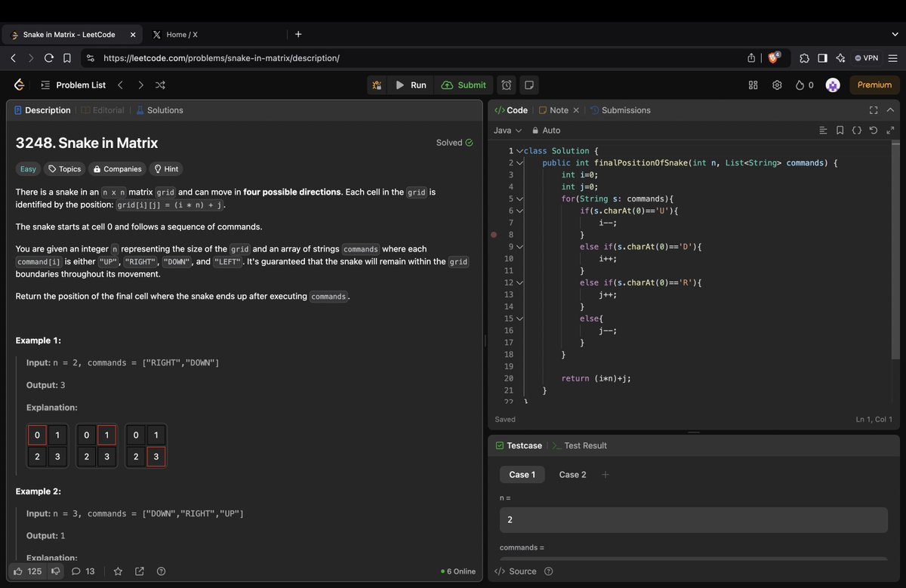View the streak fire counter
Image resolution: width=906 pixels, height=588 pixels.
click(805, 85)
